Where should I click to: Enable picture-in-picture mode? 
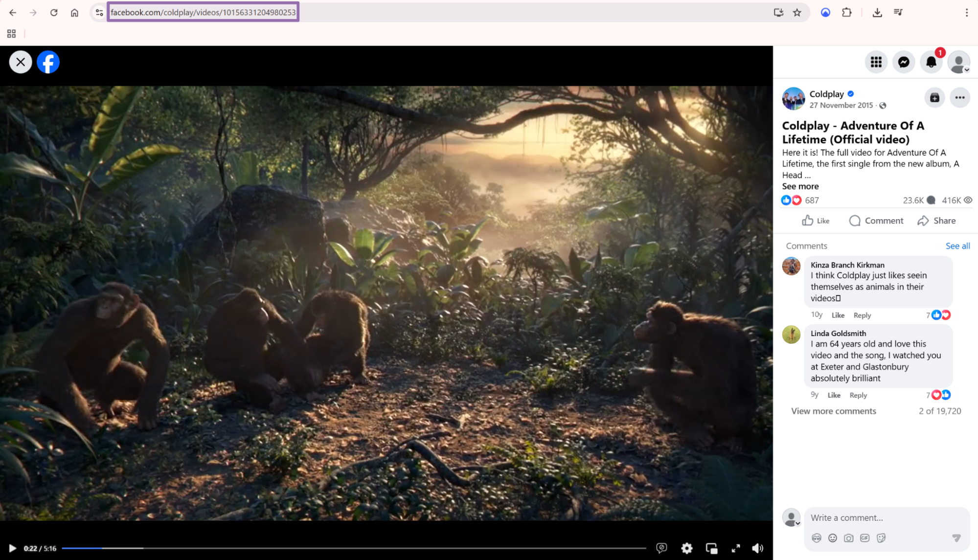pyautogui.click(x=711, y=548)
